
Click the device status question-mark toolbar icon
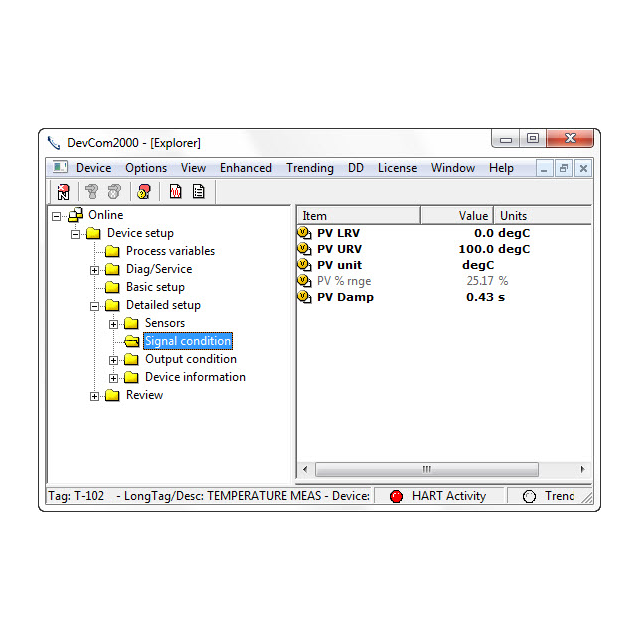pos(144,191)
